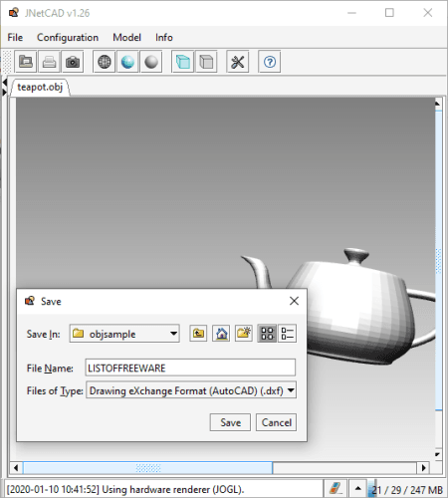Click the right tab scroll arrow
The width and height of the screenshot is (448, 498).
point(4,92)
